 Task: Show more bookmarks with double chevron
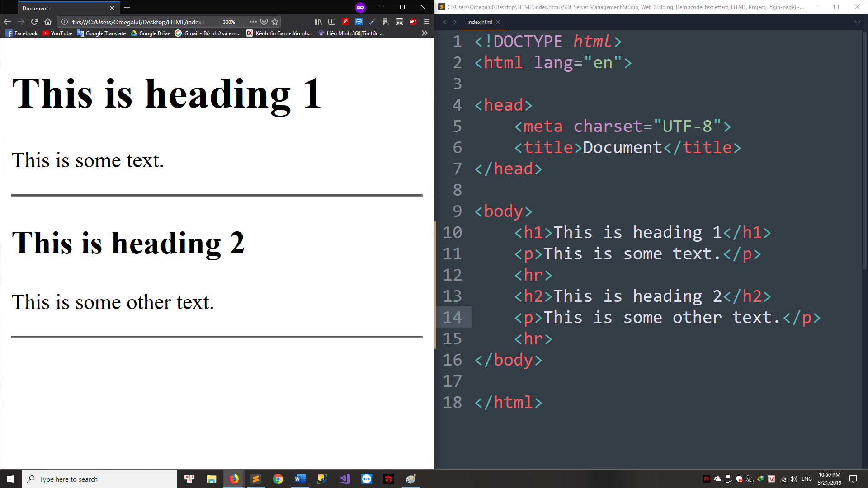coord(425,33)
